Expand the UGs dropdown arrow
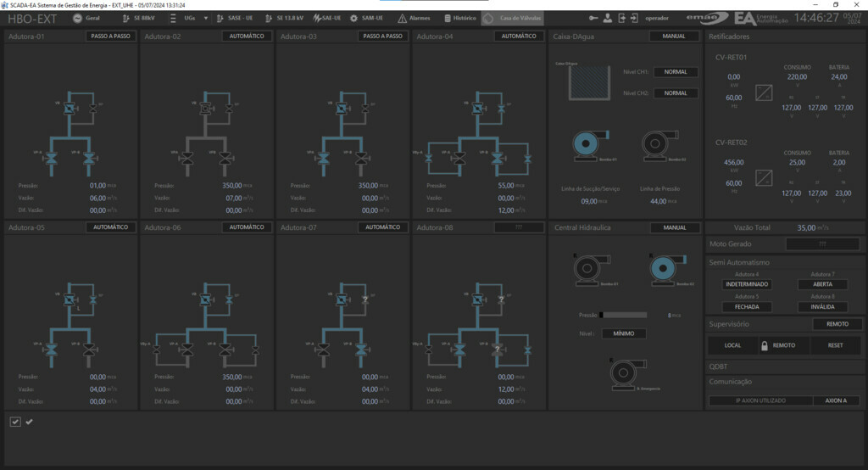 point(205,18)
